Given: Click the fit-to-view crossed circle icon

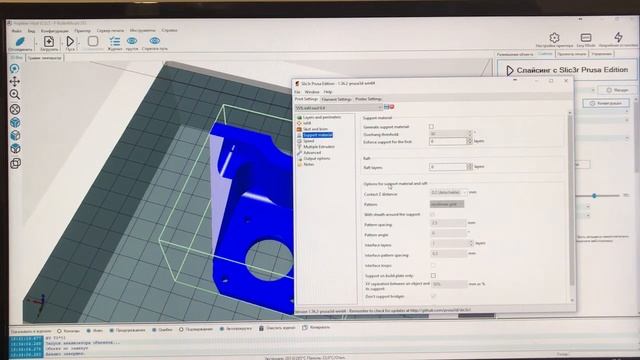Looking at the screenshot, I should tap(15, 109).
